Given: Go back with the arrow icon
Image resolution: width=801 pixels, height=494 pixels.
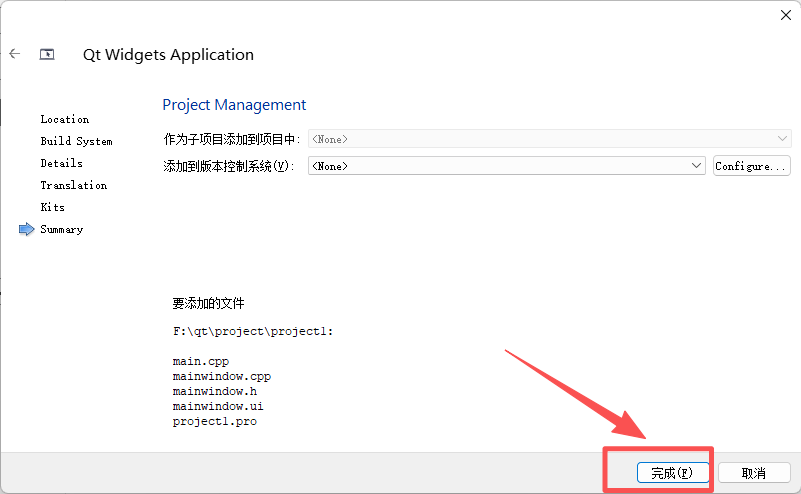Looking at the screenshot, I should click(15, 54).
